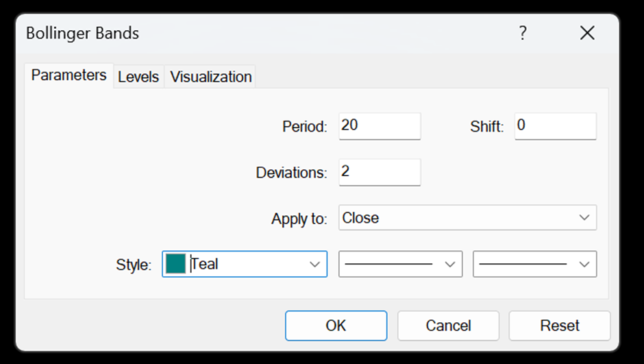
Task: Click the Teal color name text
Action: pos(206,264)
